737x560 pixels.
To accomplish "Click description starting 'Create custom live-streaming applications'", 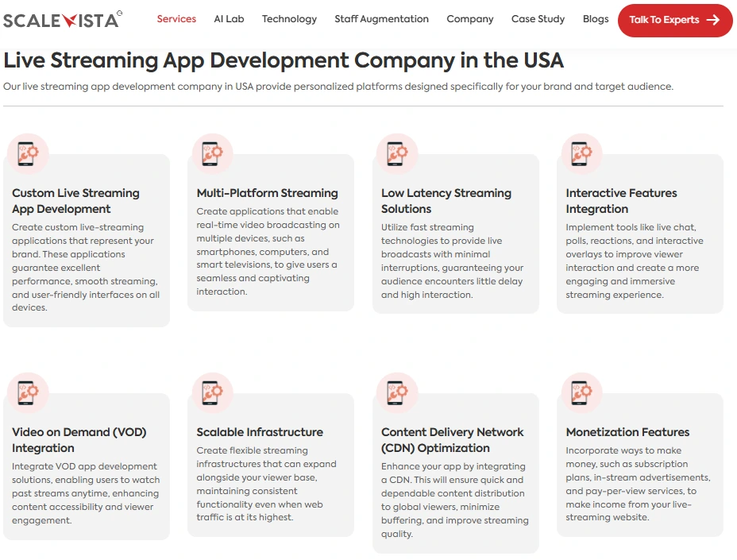I will click(86, 267).
